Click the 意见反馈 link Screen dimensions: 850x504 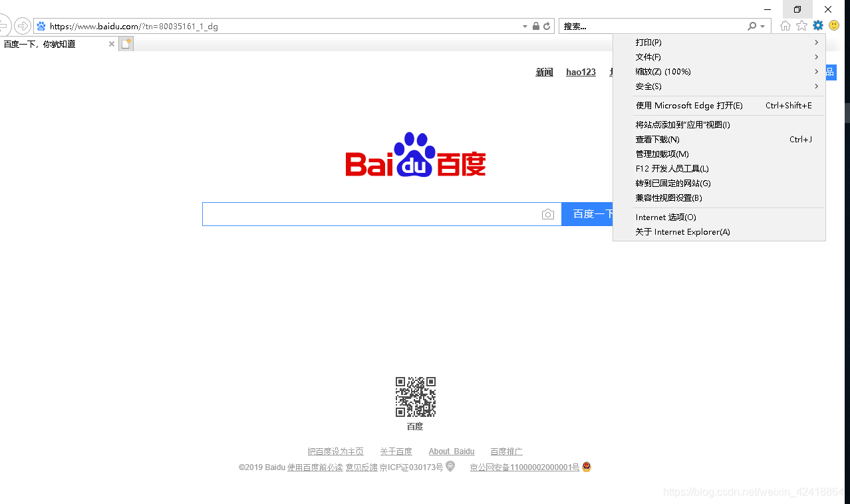tap(361, 467)
